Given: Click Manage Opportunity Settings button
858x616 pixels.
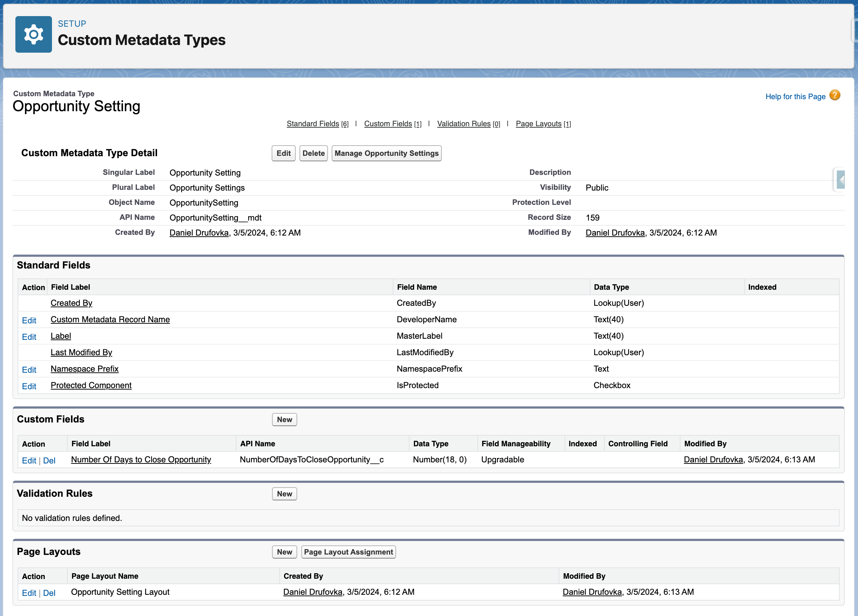Looking at the screenshot, I should 386,153.
